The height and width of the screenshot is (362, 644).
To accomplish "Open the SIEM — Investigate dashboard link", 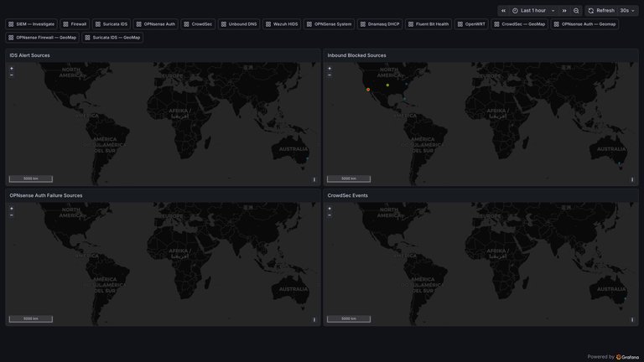I will pos(31,24).
